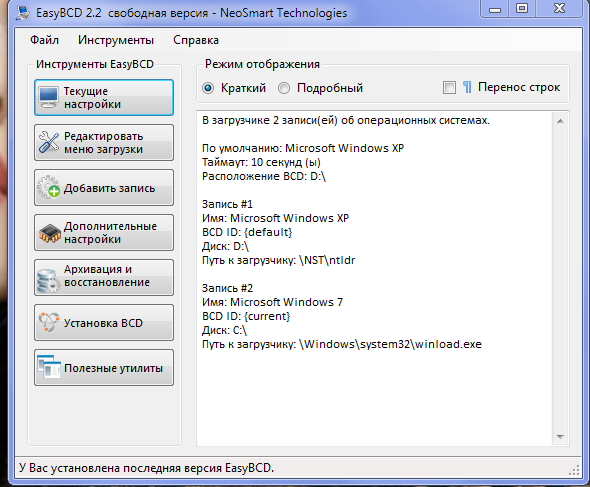The height and width of the screenshot is (487, 590).
Task: Click the scrollbar down arrow in text pane
Action: click(x=560, y=437)
